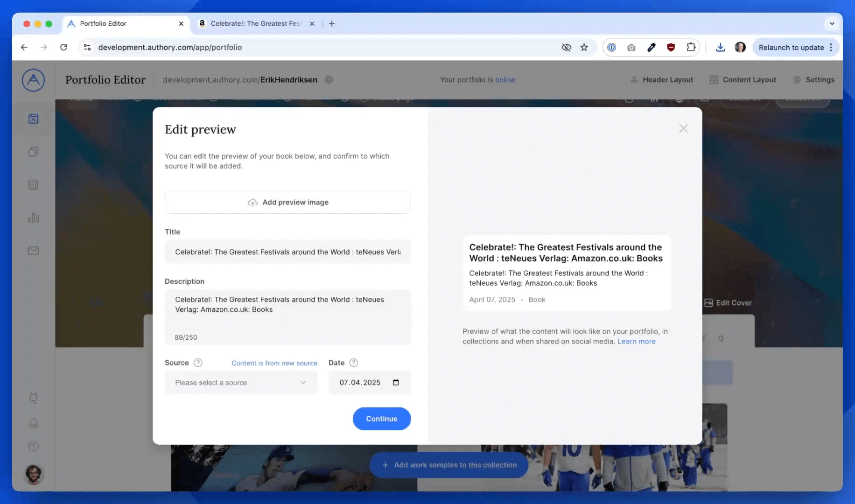855x504 pixels.
Task: Open calendar picker in Date field
Action: (x=396, y=382)
